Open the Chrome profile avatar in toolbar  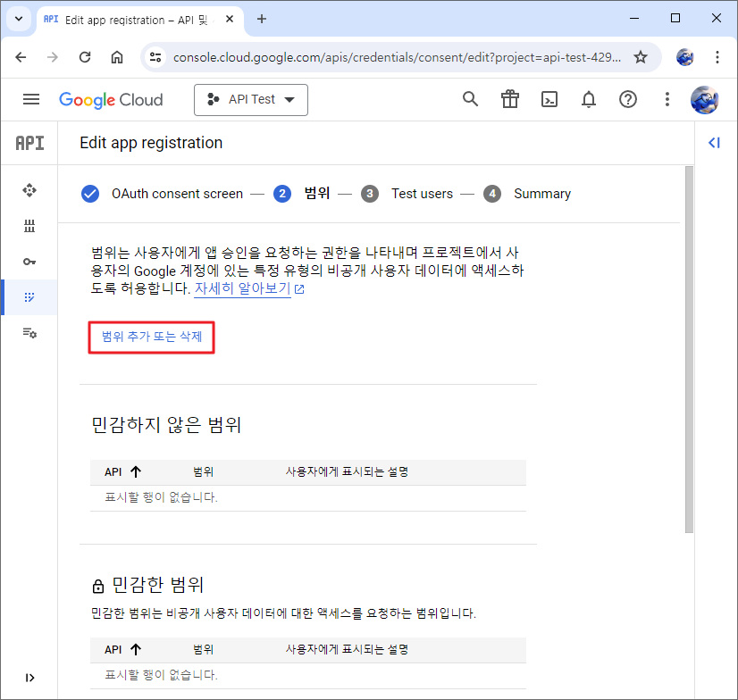tap(684, 57)
